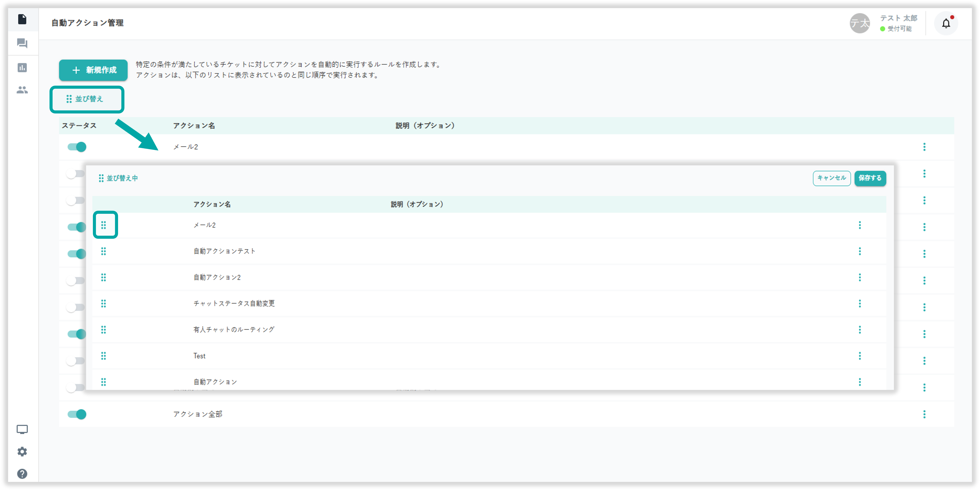This screenshot has height=490, width=980.
Task: Open settings gear in sidebar
Action: (22, 452)
